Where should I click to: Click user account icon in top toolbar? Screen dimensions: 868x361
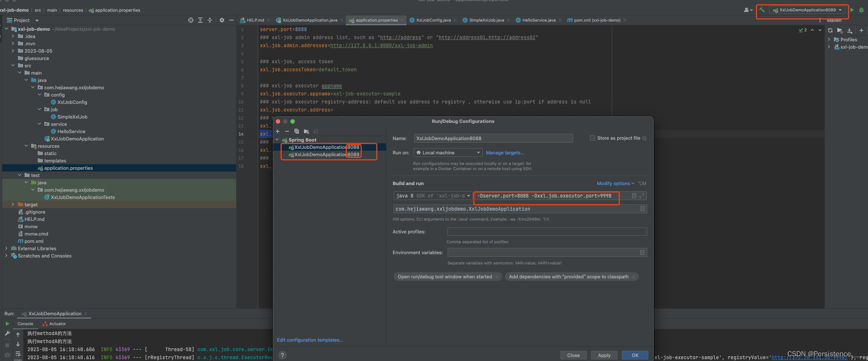(748, 10)
